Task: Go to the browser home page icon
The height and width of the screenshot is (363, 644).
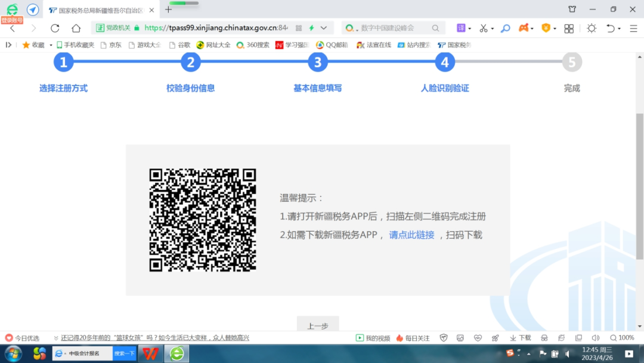Action: click(x=76, y=28)
